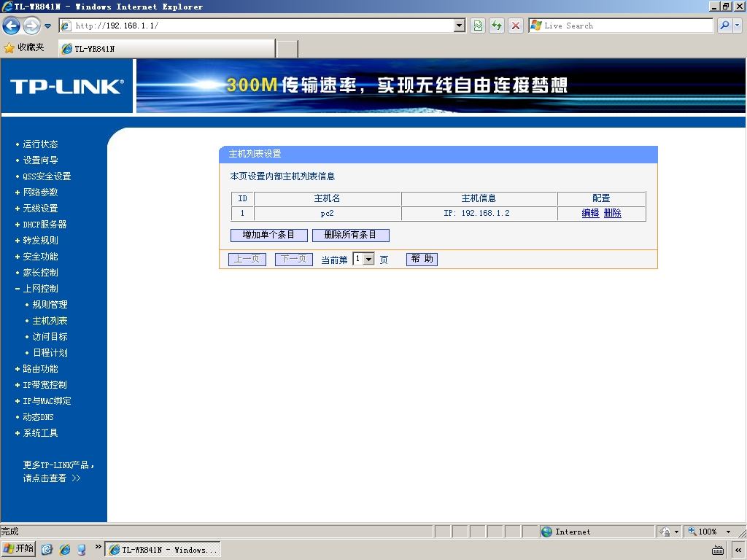Click the pc2 host name cell

[x=328, y=214]
